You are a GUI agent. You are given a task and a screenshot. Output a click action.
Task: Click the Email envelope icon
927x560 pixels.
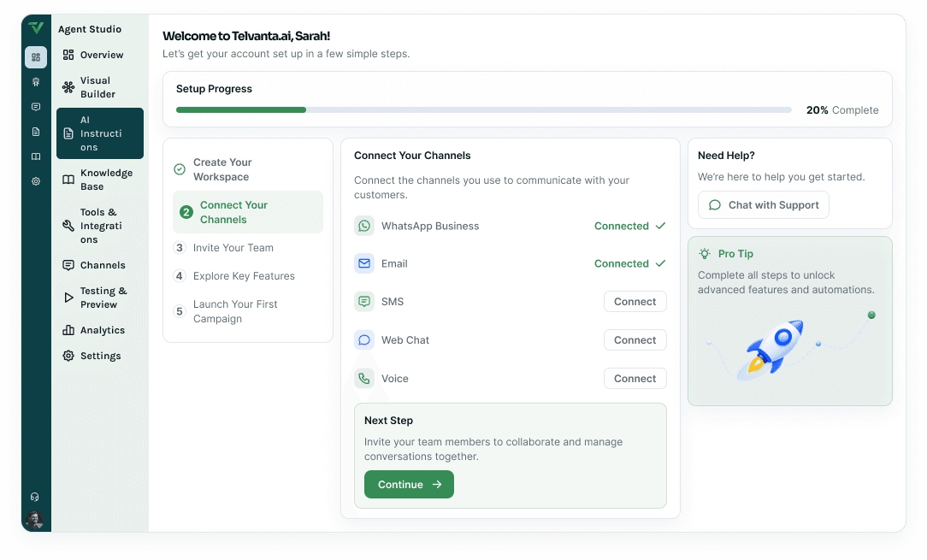point(364,263)
